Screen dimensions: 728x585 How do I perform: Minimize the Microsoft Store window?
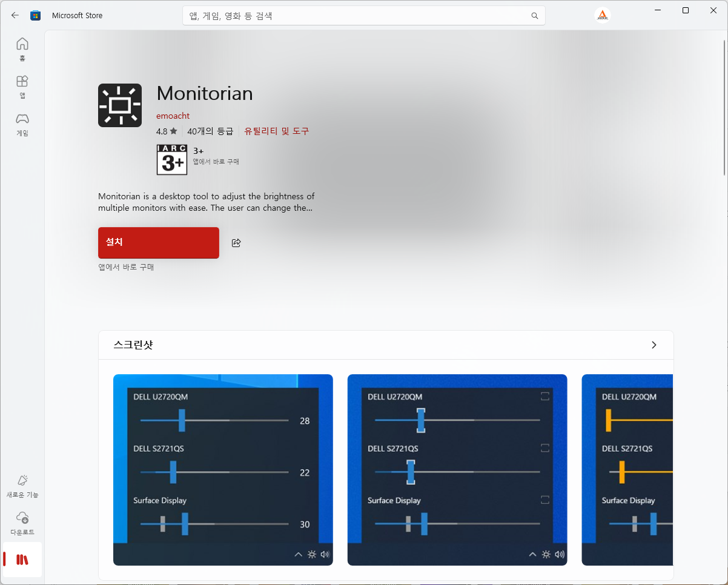tap(657, 10)
